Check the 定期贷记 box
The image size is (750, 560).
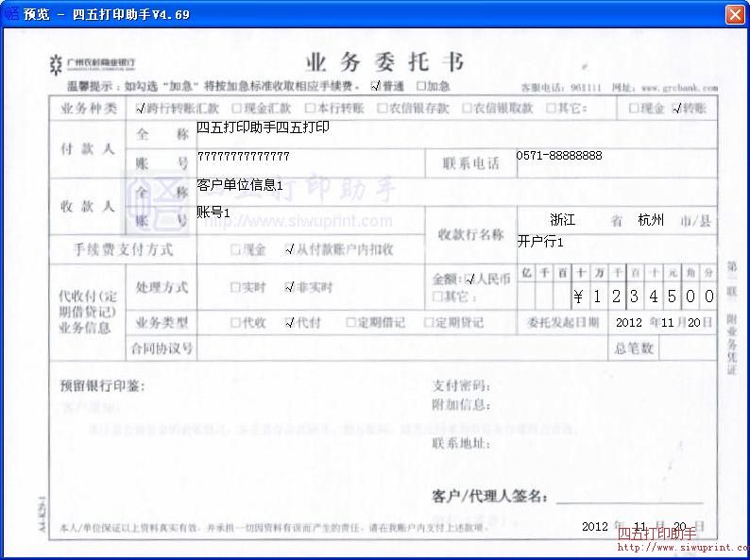[429, 323]
